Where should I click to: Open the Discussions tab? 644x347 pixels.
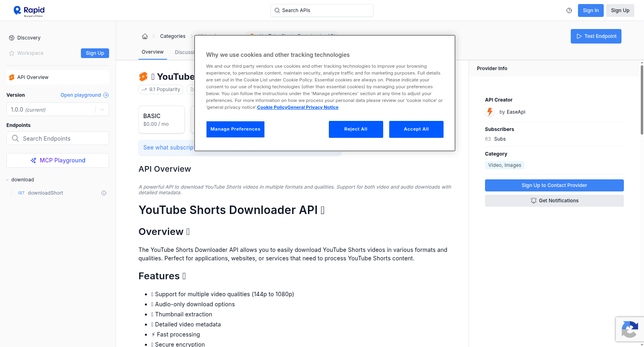(184, 52)
